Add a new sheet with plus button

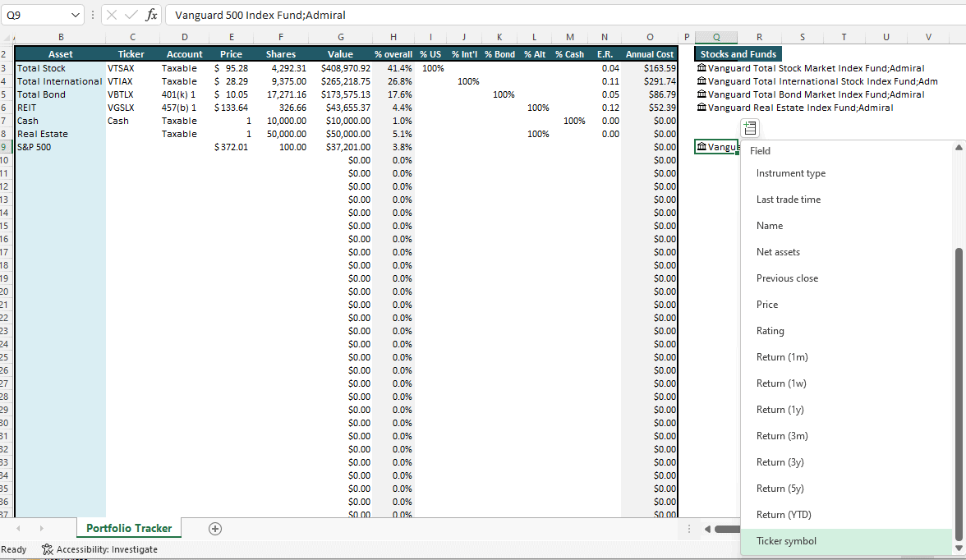click(x=215, y=529)
